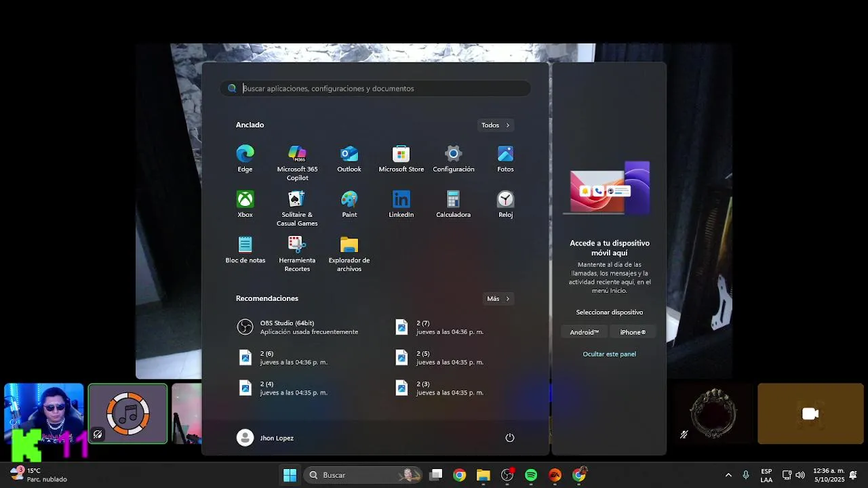Open the volume tray icon
The height and width of the screenshot is (488, 868).
(800, 475)
